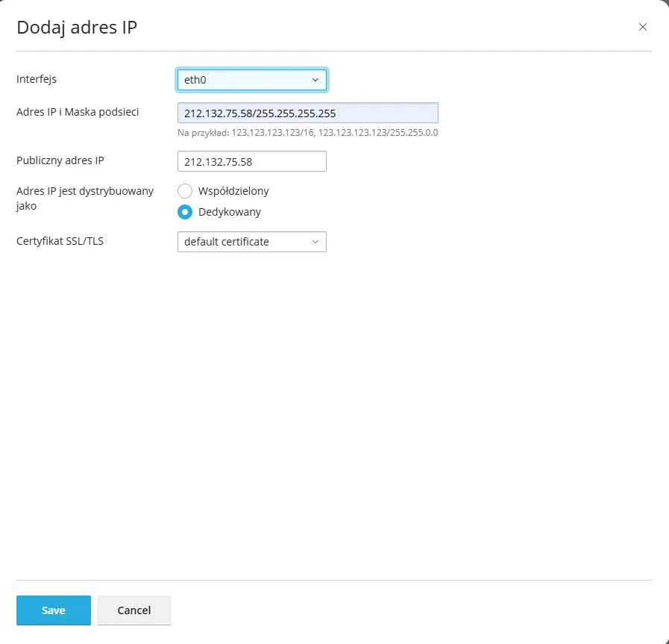
Task: Click the Interfejs field label
Action: pos(37,79)
